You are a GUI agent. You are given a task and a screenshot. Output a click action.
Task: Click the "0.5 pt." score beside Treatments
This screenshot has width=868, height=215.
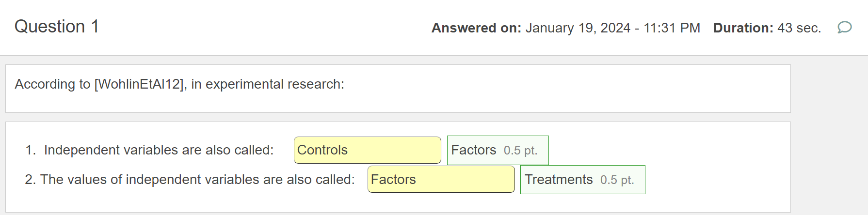[617, 180]
